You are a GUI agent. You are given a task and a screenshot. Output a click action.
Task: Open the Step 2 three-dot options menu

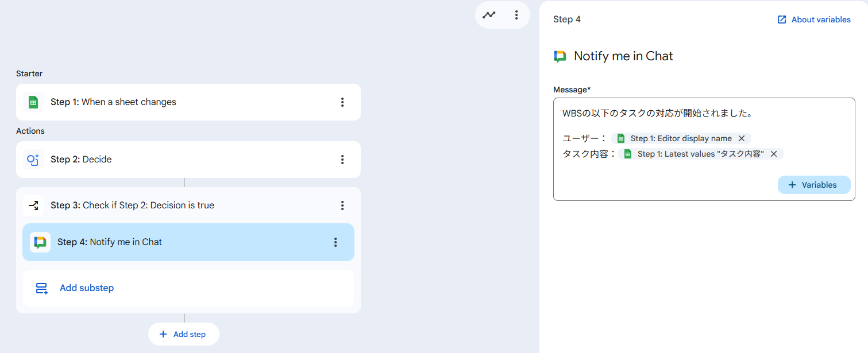pos(342,160)
